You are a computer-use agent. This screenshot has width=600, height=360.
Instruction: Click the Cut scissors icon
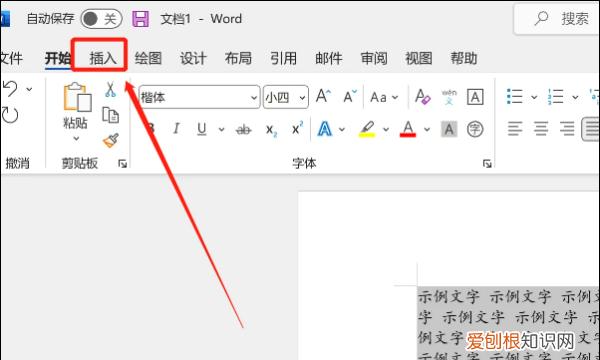[x=110, y=90]
